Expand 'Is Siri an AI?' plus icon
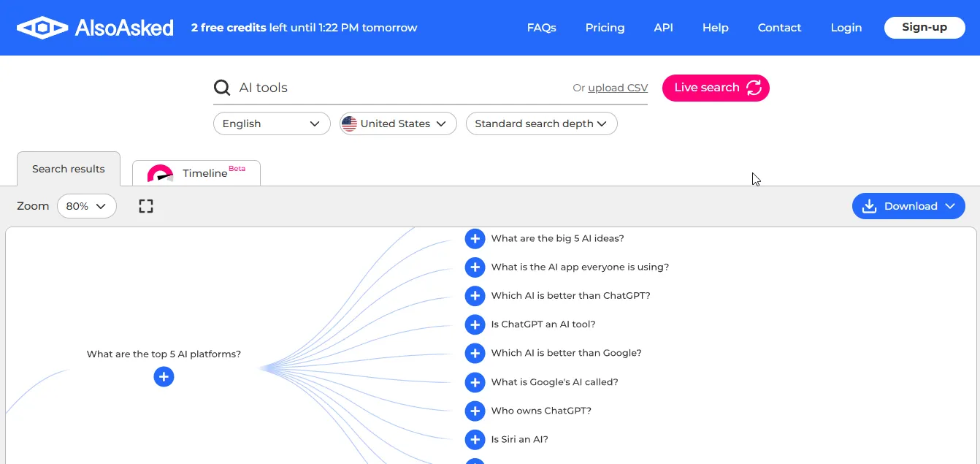 pyautogui.click(x=475, y=439)
